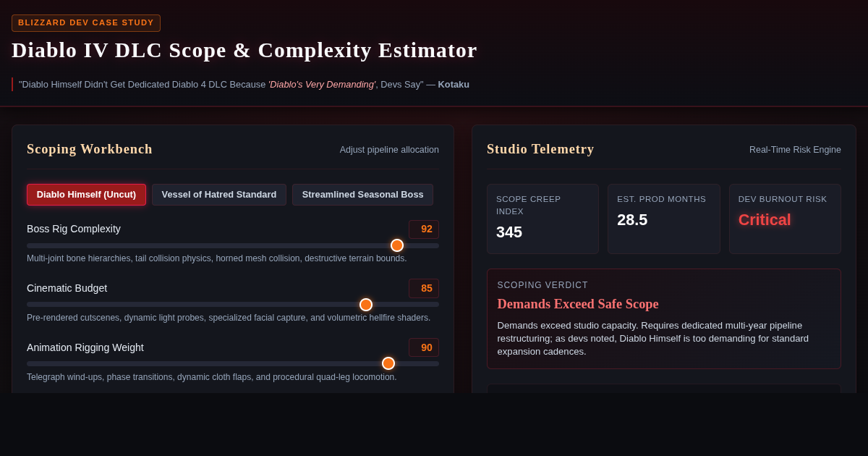Click the Demands Exceed Safe Scope verdict heading
The height and width of the screenshot is (456, 868).
(x=578, y=304)
